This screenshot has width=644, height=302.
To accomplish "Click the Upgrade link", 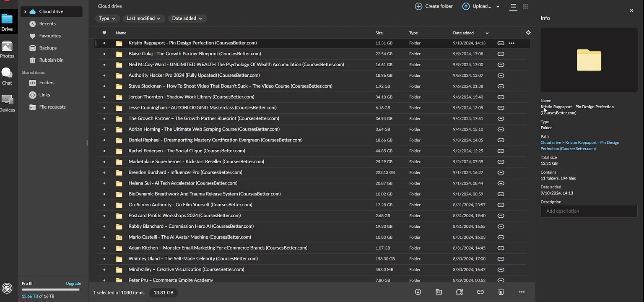I will click(73, 284).
